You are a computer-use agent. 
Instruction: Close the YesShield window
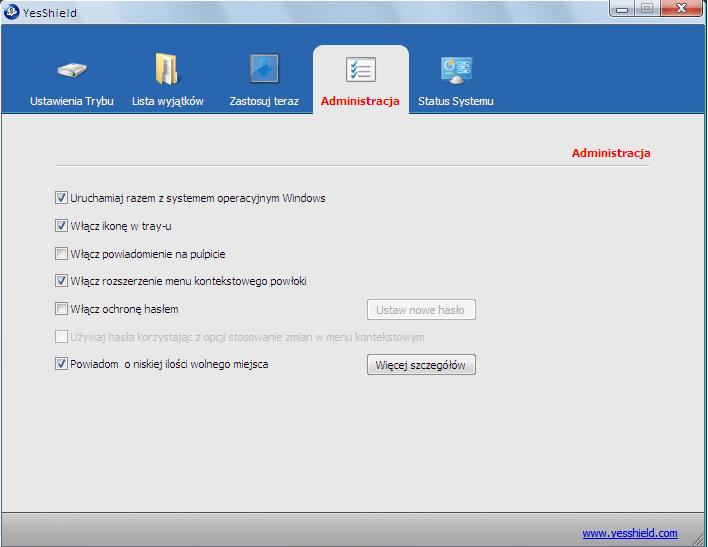pos(681,8)
